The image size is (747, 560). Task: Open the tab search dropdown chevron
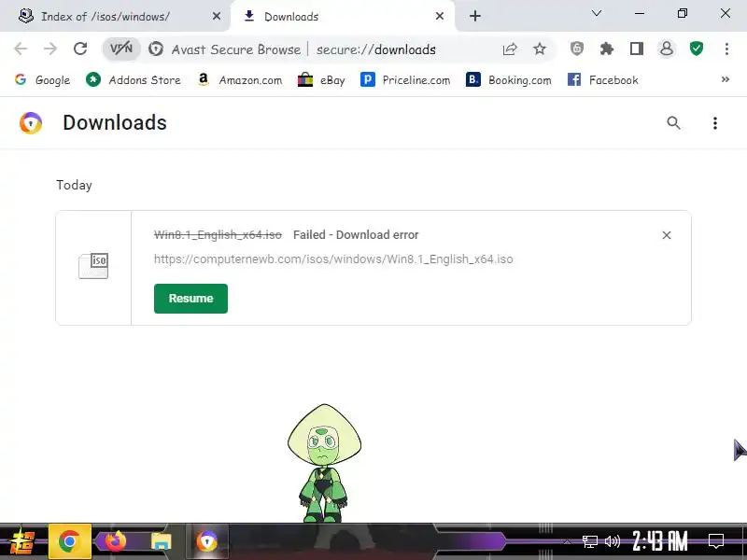click(x=597, y=13)
